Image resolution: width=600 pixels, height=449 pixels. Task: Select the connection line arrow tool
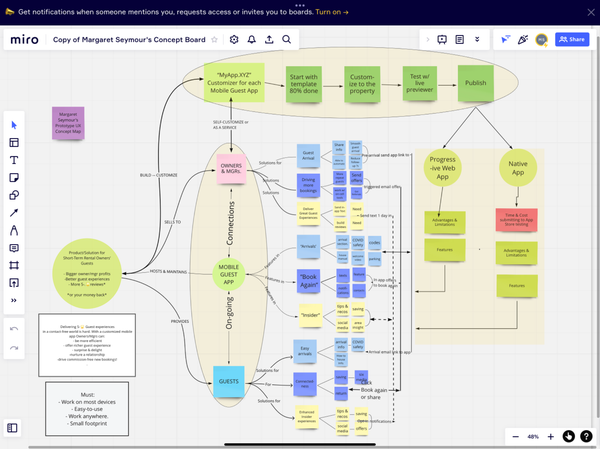[x=14, y=212]
